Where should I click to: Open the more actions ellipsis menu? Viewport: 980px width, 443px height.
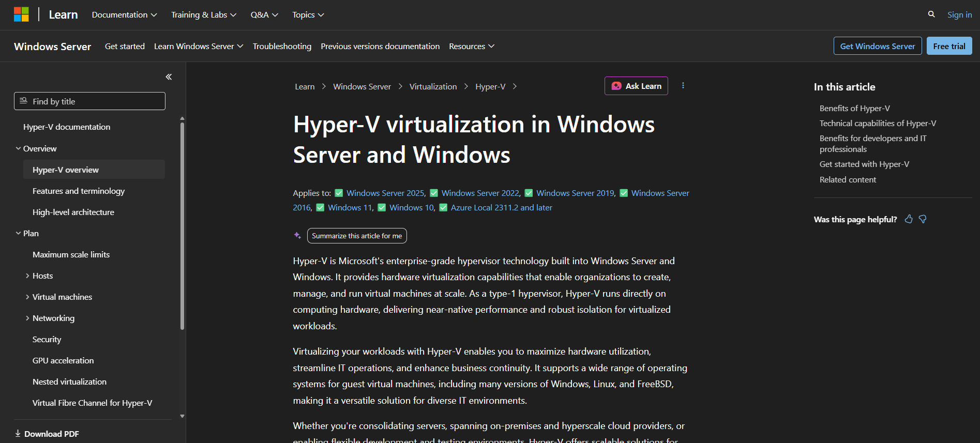point(683,86)
